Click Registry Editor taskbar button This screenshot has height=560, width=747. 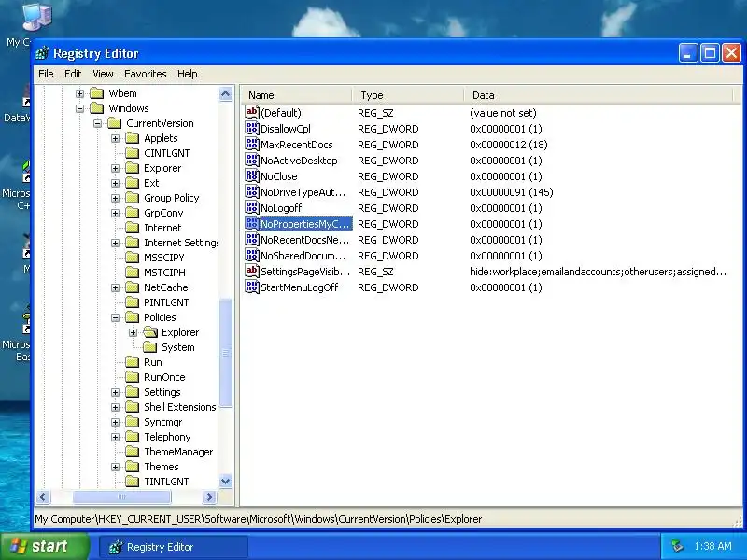(174, 547)
